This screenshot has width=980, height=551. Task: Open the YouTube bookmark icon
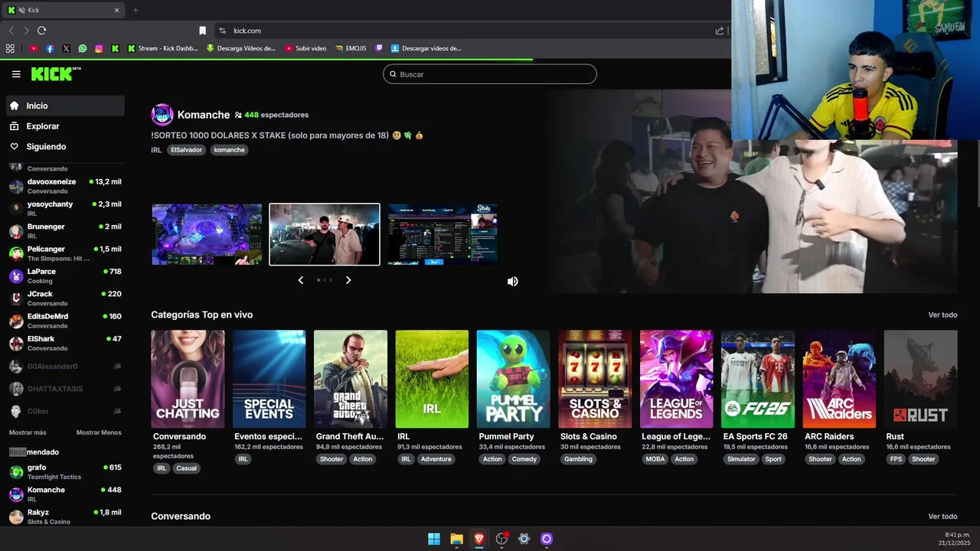(34, 48)
